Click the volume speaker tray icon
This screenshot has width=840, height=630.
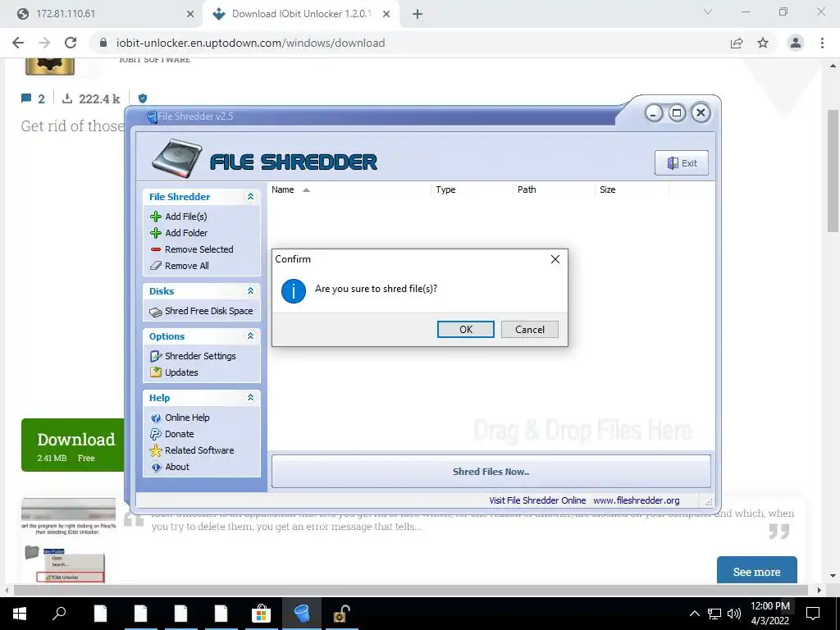pos(734,614)
